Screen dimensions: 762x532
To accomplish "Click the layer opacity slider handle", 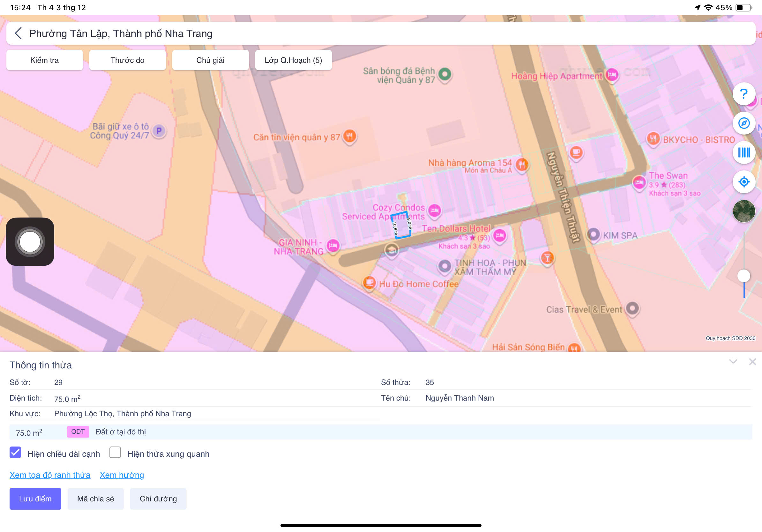I will coord(743,276).
